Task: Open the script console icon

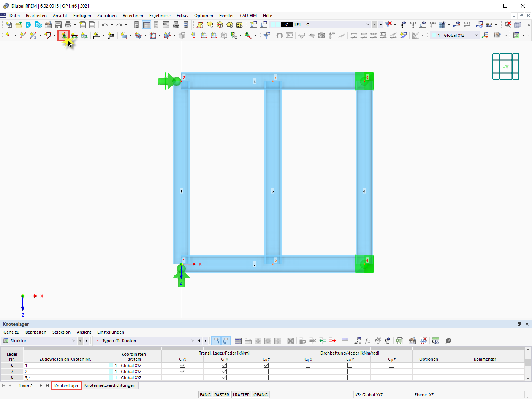Action: click(166, 25)
